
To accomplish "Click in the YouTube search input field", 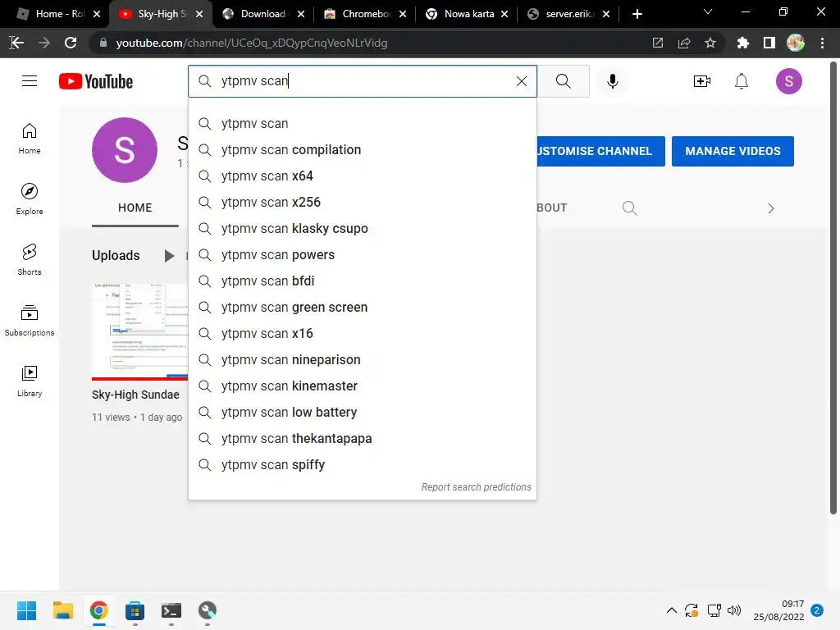I will [x=364, y=81].
